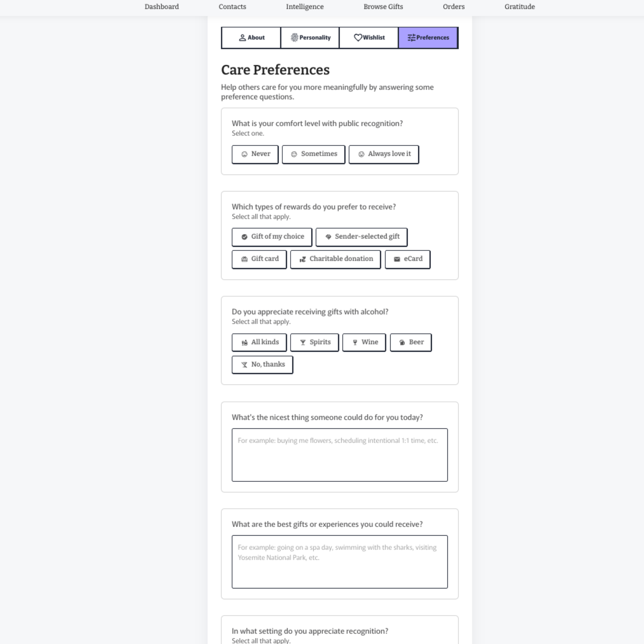Viewport: 644px width, 644px height.
Task: Click the sliders icon on Preferences tab
Action: click(411, 38)
